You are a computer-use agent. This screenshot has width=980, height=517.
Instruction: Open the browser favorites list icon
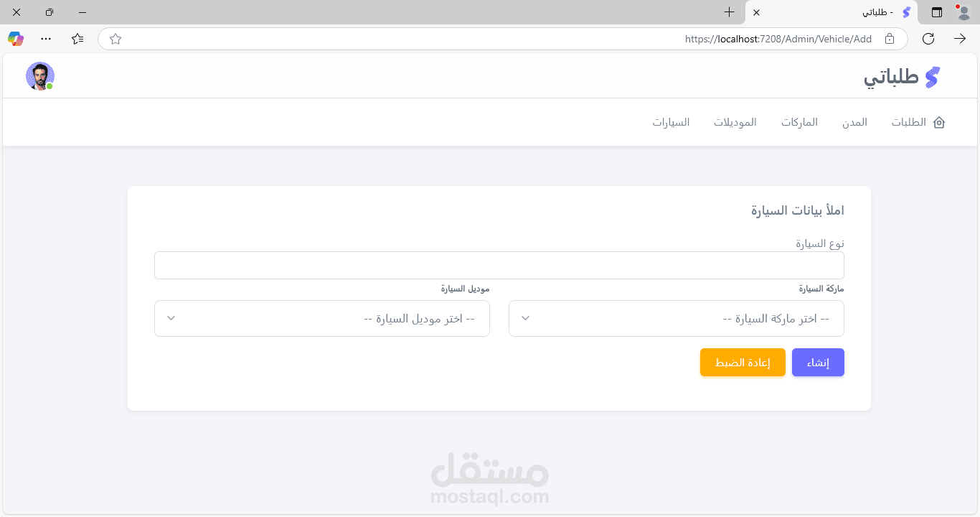[x=77, y=39]
